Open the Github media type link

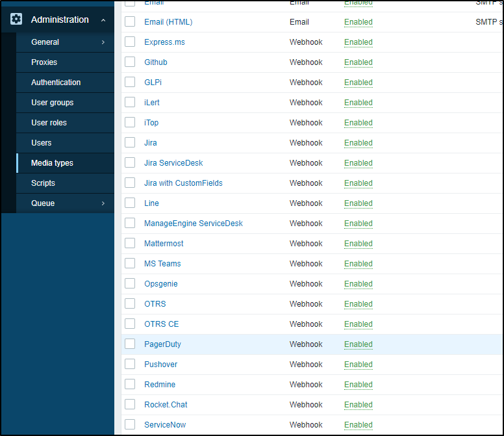[156, 62]
